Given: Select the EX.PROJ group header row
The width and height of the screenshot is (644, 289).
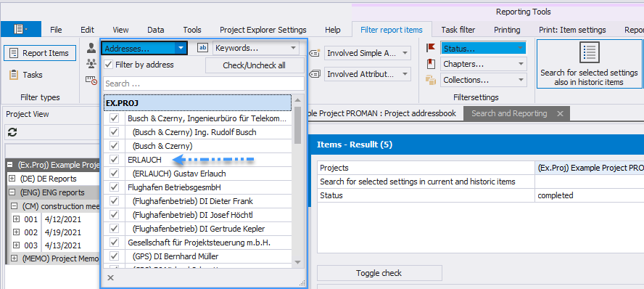Looking at the screenshot, I should click(197, 103).
